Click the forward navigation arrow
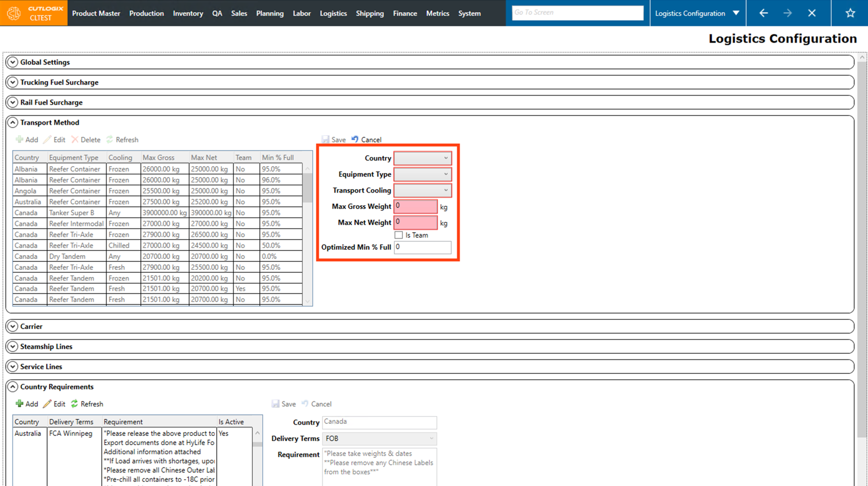The height and width of the screenshot is (486, 868). [x=787, y=13]
